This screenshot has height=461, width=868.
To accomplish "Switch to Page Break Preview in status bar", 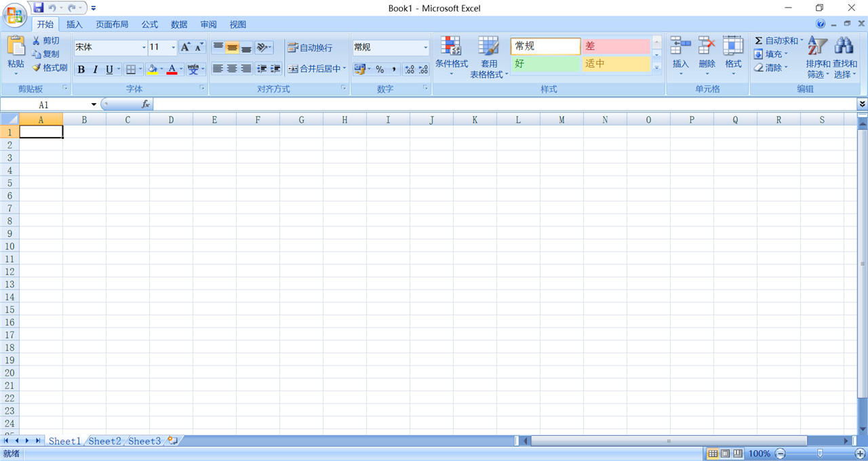I will [x=738, y=454].
